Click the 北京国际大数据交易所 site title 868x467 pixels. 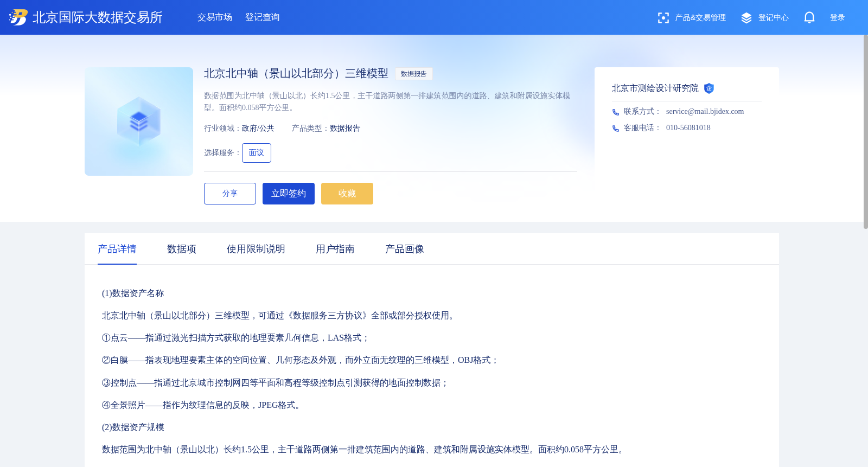pyautogui.click(x=98, y=17)
